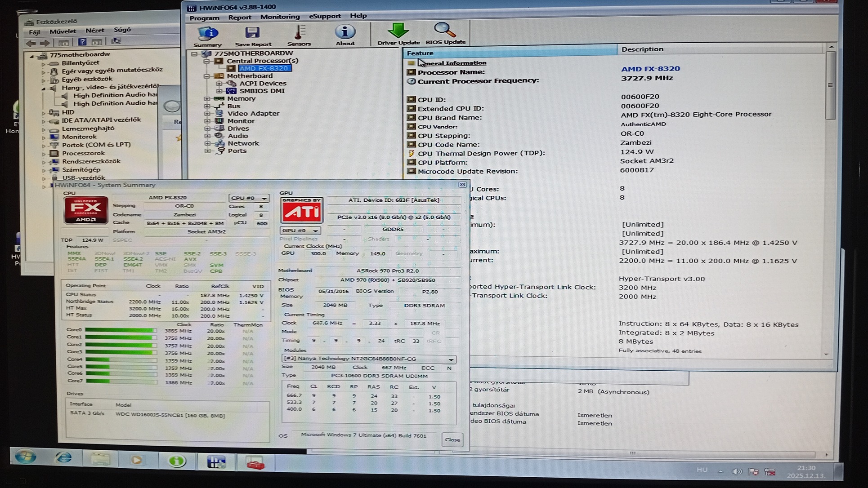868x488 pixels.
Task: Expand the Memory tree node
Action: [207, 99]
